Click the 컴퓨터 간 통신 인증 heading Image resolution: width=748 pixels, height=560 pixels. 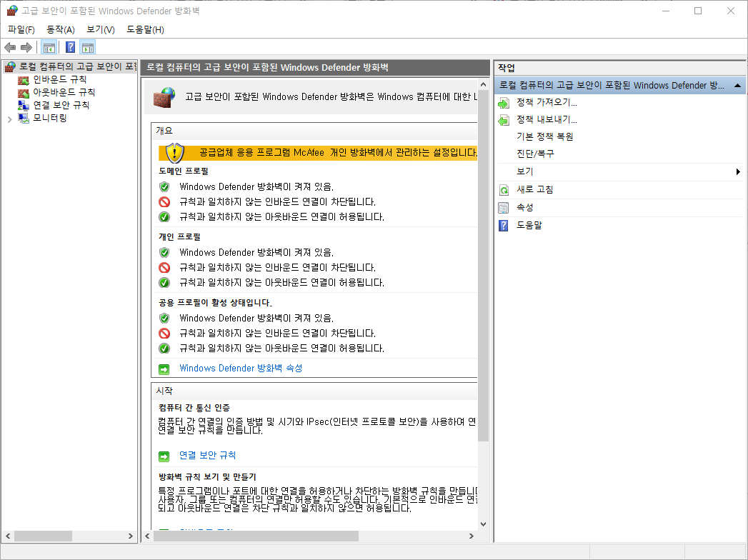pos(194,407)
